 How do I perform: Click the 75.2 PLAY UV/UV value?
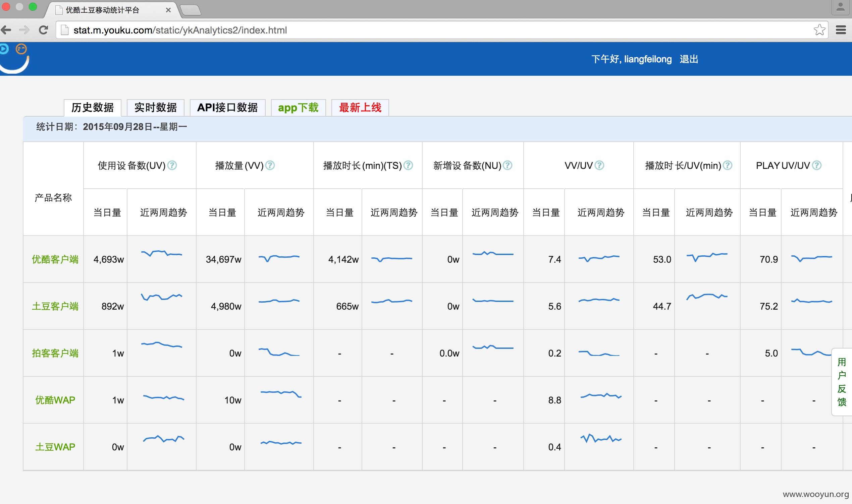pyautogui.click(x=769, y=306)
